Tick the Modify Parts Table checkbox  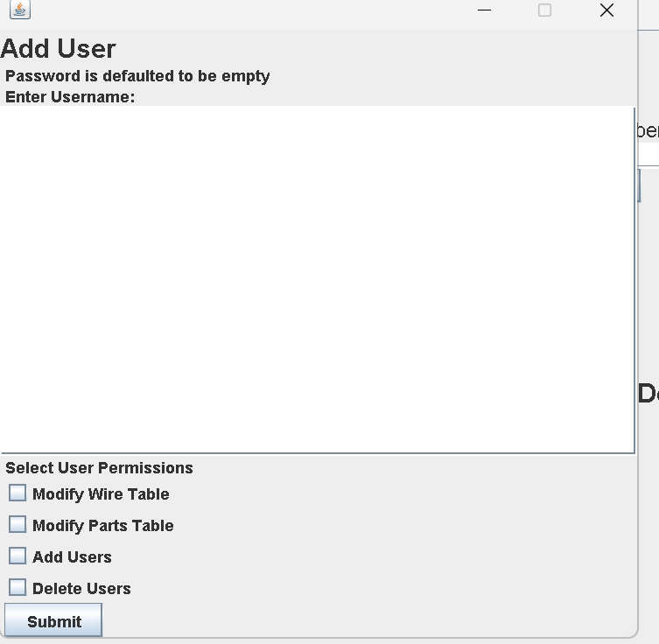coord(18,524)
